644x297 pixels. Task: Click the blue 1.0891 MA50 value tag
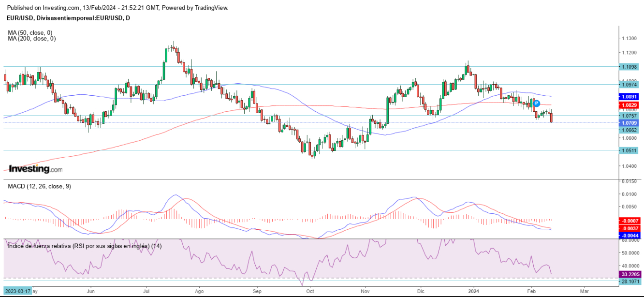pos(629,97)
